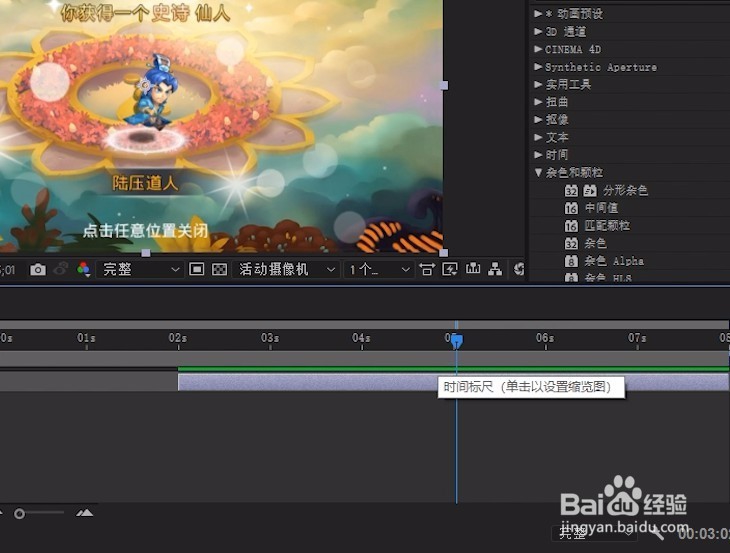The image size is (730, 553).
Task: Collapse the 杂色和颗粒 category
Action: tap(538, 173)
